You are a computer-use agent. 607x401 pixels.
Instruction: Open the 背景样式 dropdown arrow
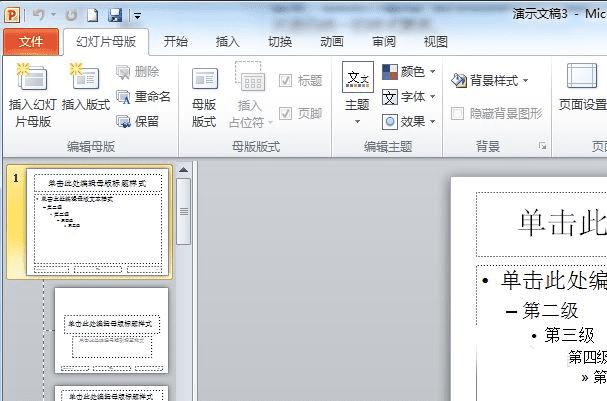point(526,81)
